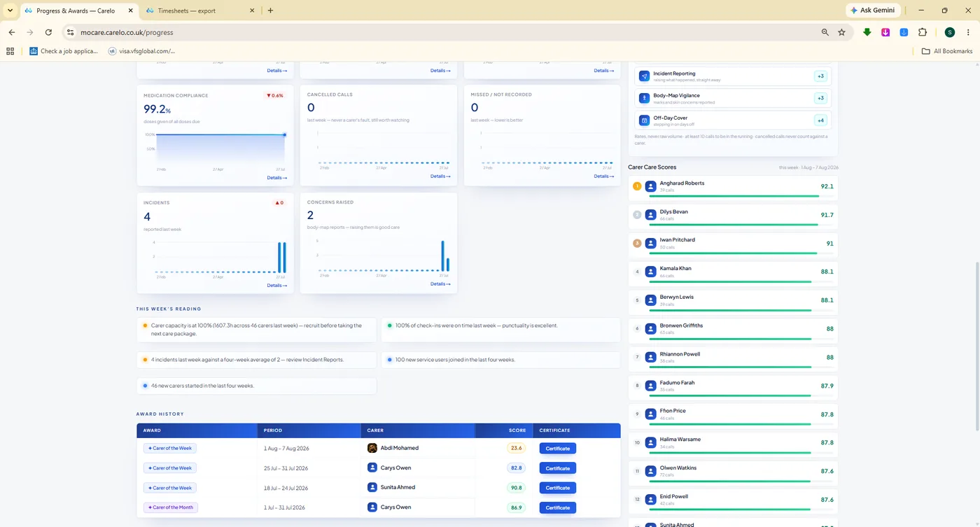980x527 pixels.
Task: Click the +4 badge on Off-Day Cover
Action: 821,120
